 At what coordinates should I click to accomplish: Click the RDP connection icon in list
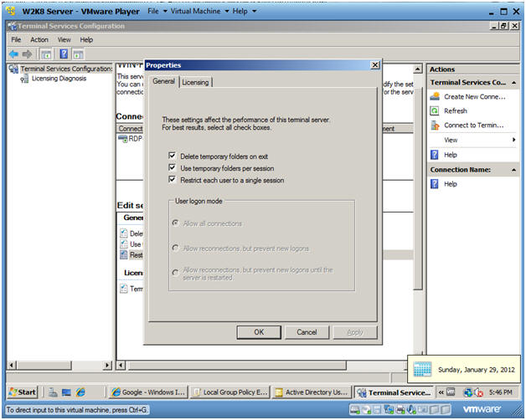(x=123, y=138)
